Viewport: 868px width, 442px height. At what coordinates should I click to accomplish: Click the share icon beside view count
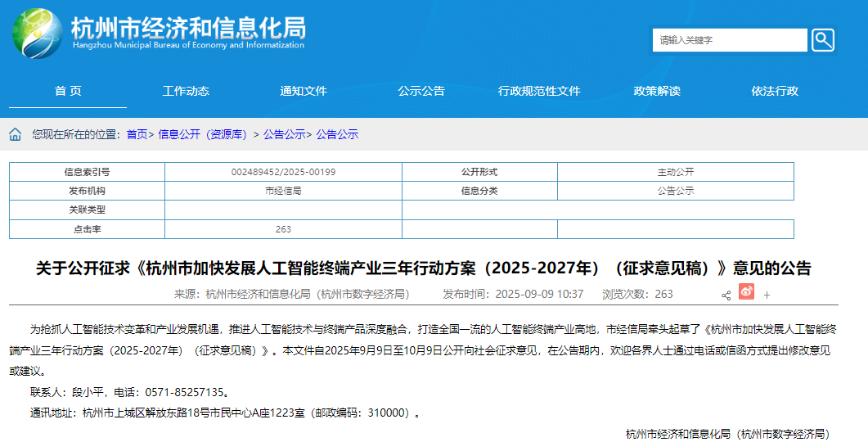(726, 295)
